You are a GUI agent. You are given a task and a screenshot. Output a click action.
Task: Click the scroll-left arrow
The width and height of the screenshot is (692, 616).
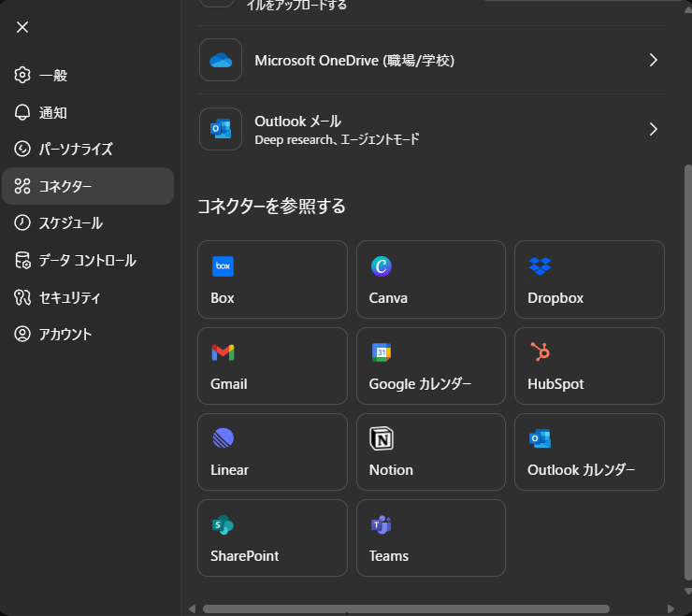point(192,609)
